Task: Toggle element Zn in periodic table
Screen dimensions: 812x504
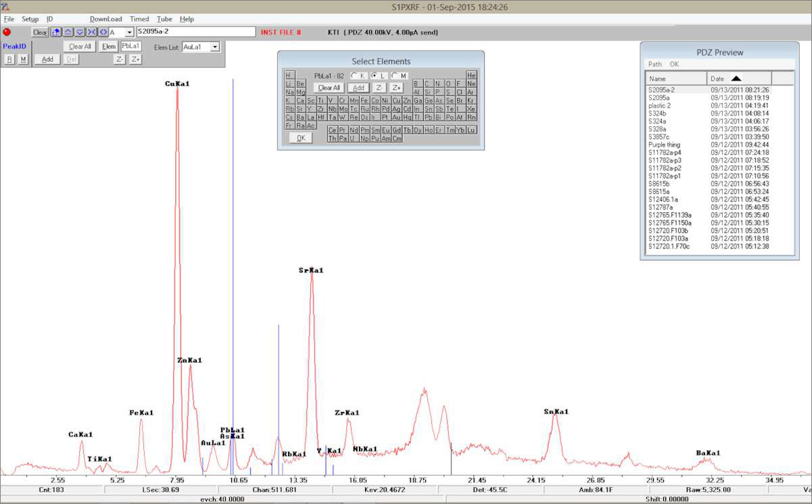Action: click(x=407, y=101)
